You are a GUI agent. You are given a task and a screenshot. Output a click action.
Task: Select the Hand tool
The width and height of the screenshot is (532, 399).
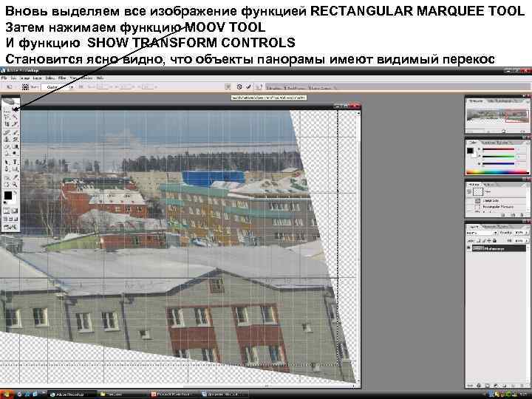click(x=7, y=185)
